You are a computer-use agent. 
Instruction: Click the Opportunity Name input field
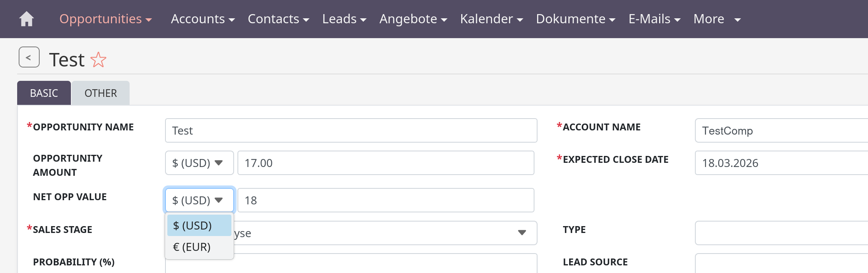[x=351, y=131]
